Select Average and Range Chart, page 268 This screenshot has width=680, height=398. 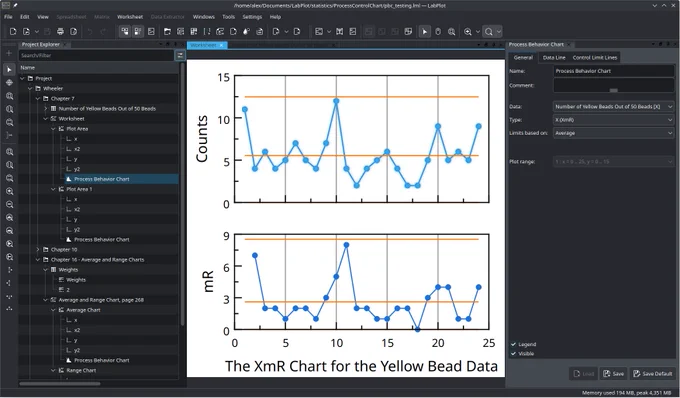101,300
